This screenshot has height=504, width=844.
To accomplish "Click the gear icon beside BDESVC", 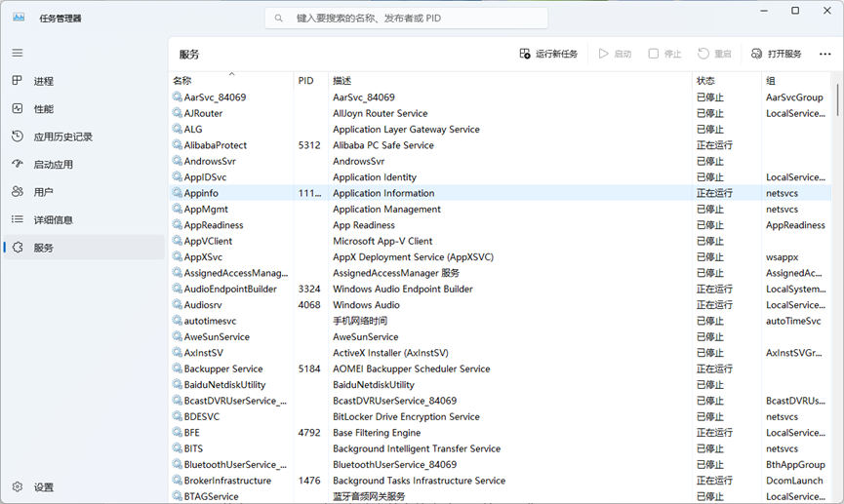I will click(177, 416).
